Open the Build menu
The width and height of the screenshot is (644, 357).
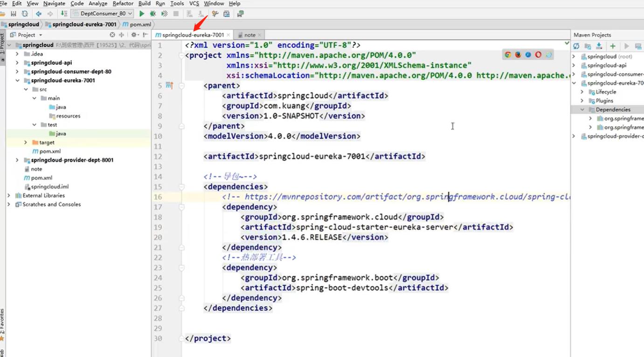[145, 3]
